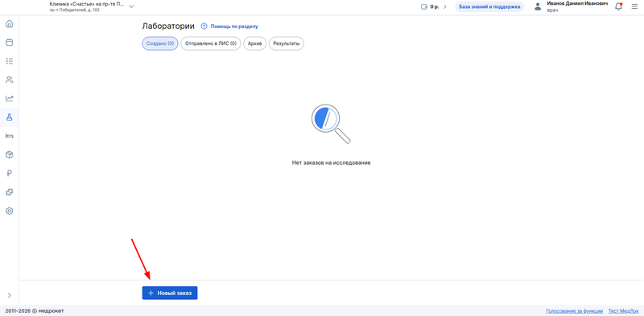Click clinic name Клиника «Счастье»
644x316 pixels.
(x=87, y=4)
